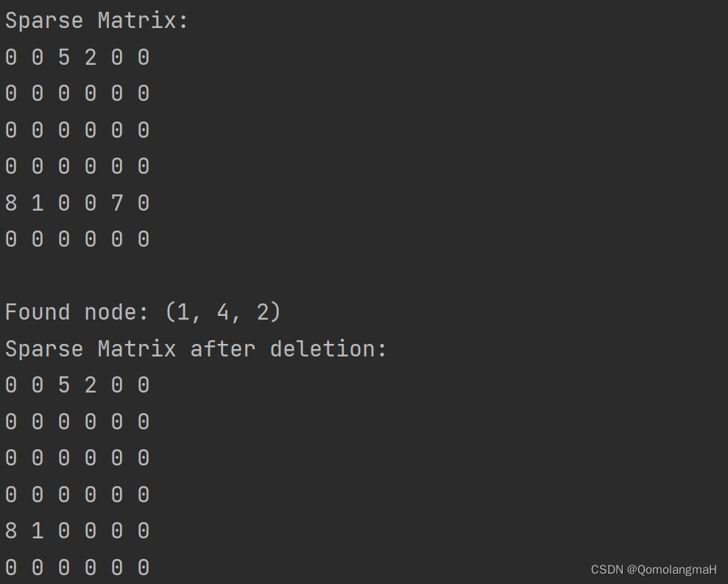Viewport: 728px width, 584px height.
Task: Click the word "node:" in the output
Action: coord(116,312)
